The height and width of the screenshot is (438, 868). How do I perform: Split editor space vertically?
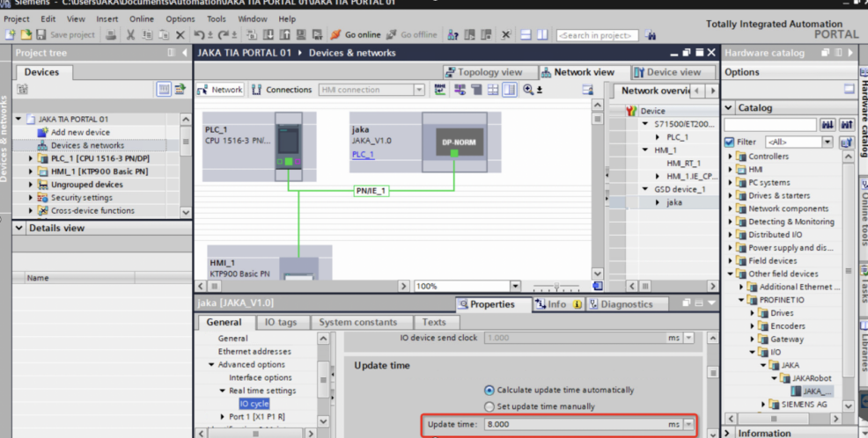tap(542, 34)
